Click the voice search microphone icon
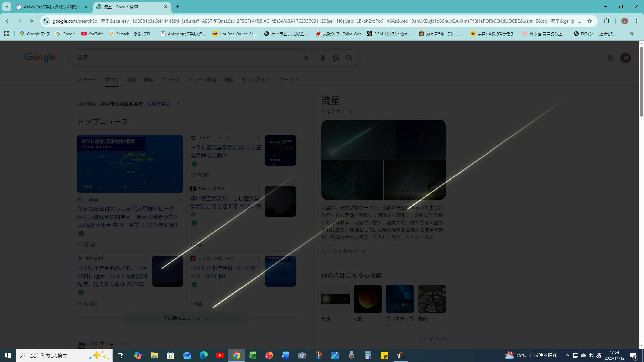The height and width of the screenshot is (362, 644). pos(322,58)
